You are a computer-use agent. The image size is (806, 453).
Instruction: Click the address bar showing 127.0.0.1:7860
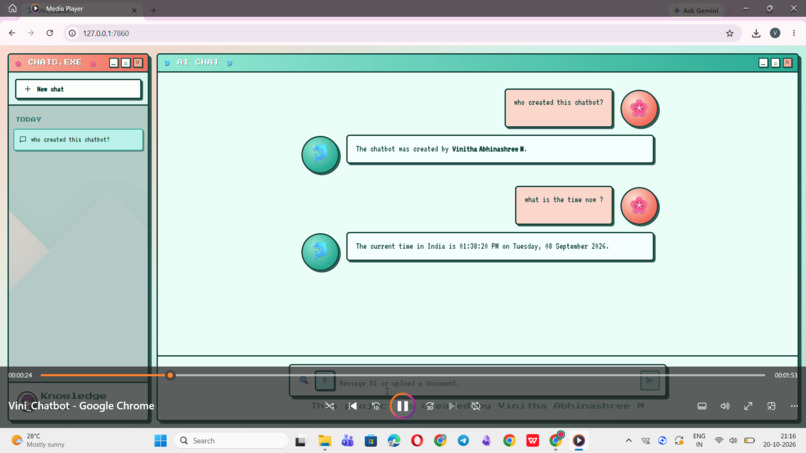pos(401,33)
